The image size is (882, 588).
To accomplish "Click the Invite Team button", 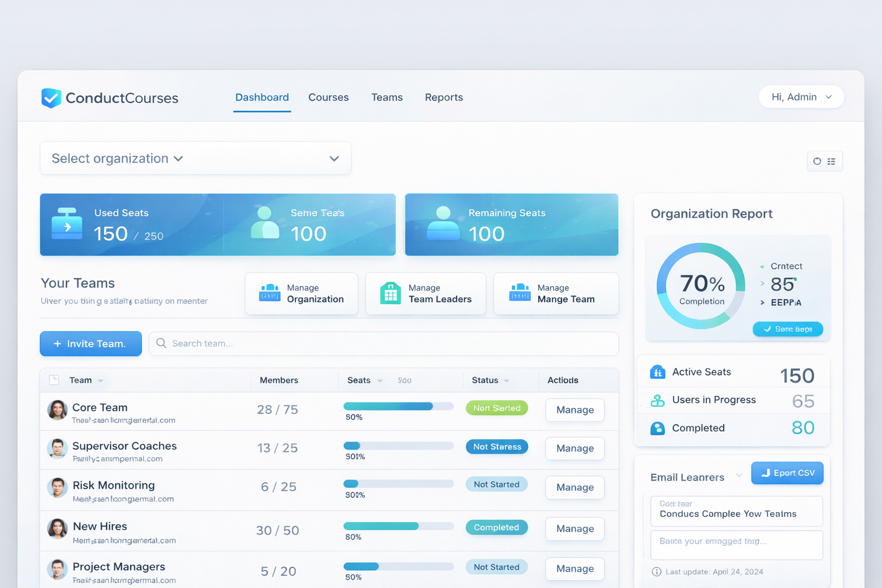I will click(90, 343).
